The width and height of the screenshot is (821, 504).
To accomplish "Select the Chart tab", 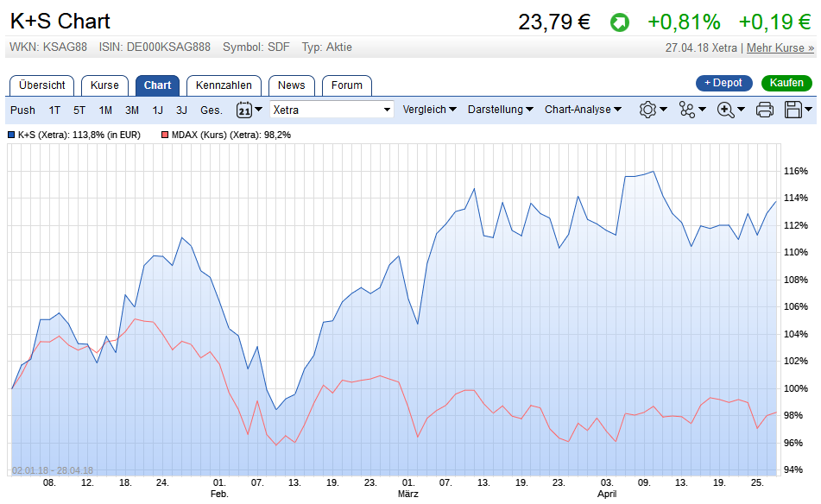I will [158, 85].
